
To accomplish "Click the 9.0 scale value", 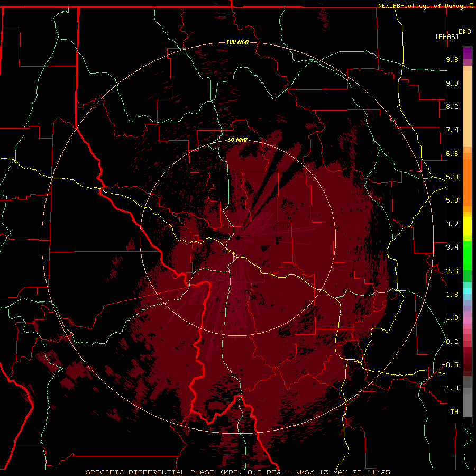I will click(452, 83).
